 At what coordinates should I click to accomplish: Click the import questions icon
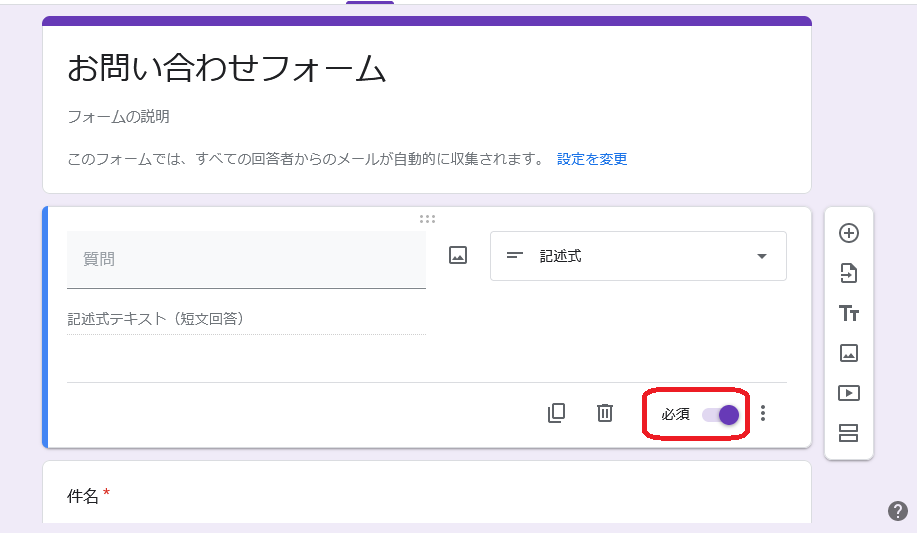(849, 273)
